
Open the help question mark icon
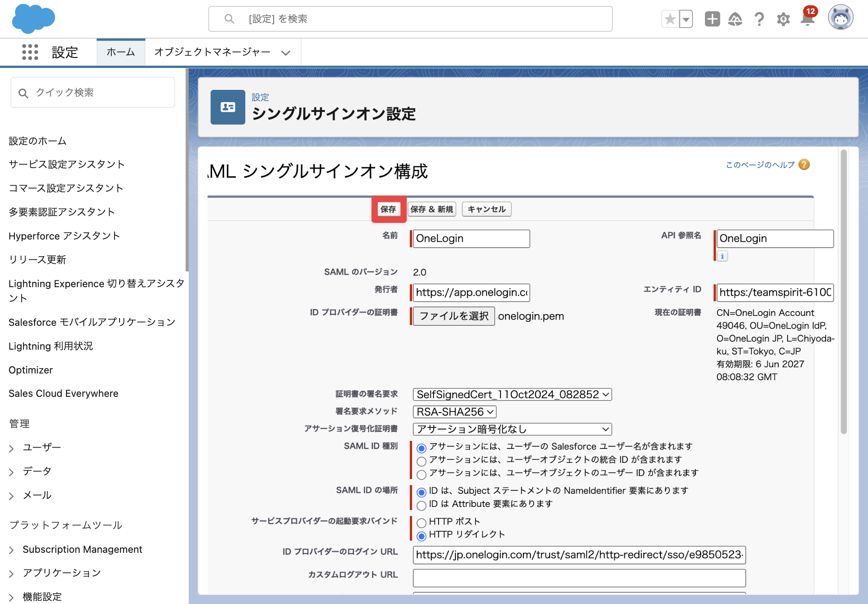(x=759, y=19)
